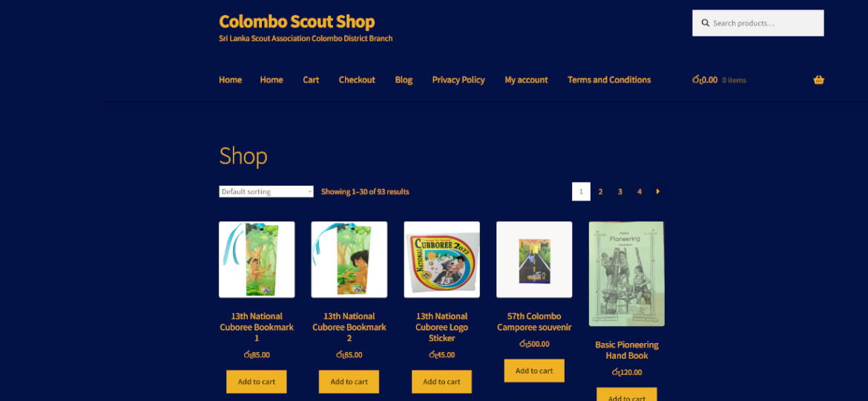The height and width of the screenshot is (401, 868).
Task: Click the Colombo Scout Shop site title
Action: (x=297, y=22)
